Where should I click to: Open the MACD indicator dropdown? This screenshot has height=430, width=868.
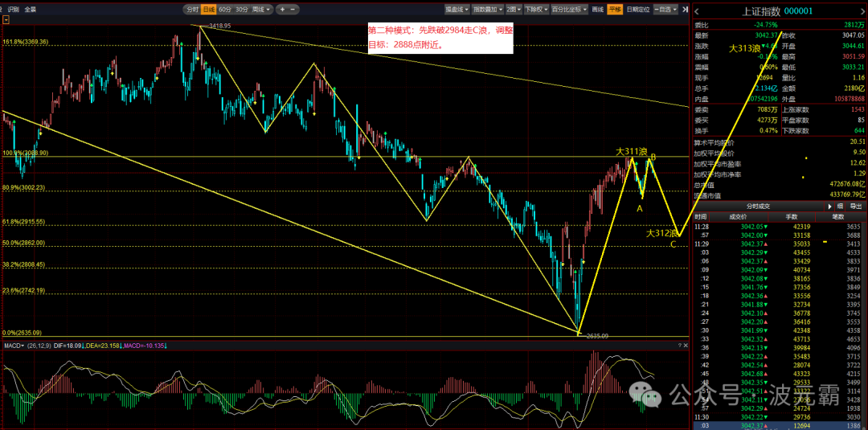[14, 346]
